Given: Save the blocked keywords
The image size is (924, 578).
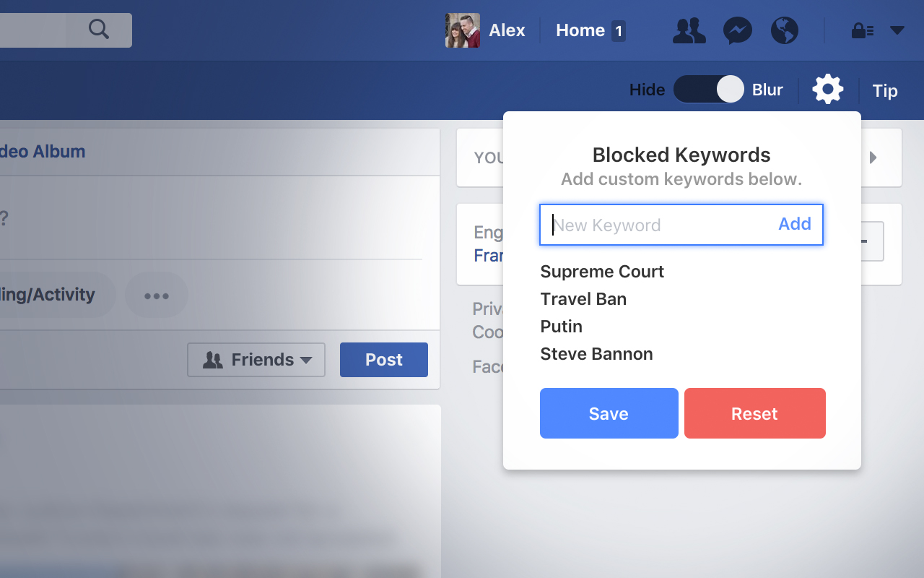Looking at the screenshot, I should point(609,413).
